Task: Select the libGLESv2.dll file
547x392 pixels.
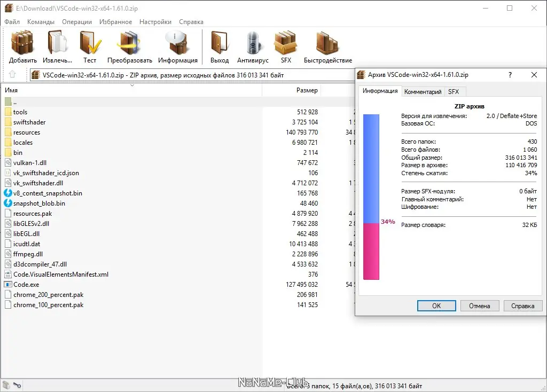Action: [x=31, y=223]
